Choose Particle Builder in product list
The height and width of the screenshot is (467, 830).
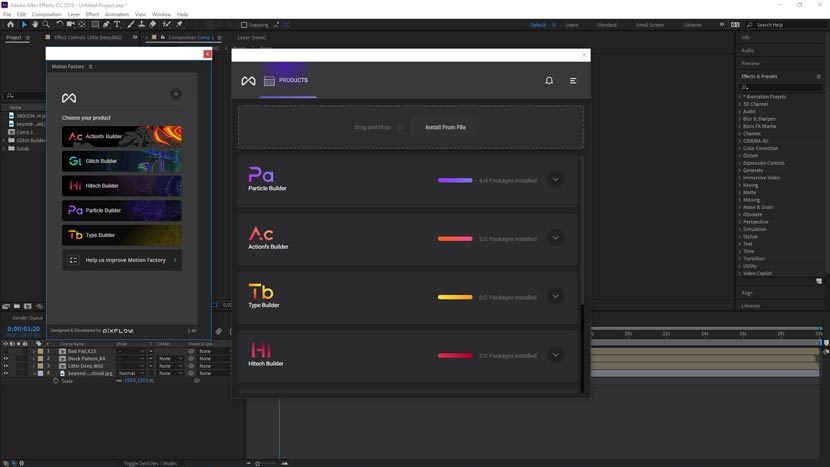[122, 210]
